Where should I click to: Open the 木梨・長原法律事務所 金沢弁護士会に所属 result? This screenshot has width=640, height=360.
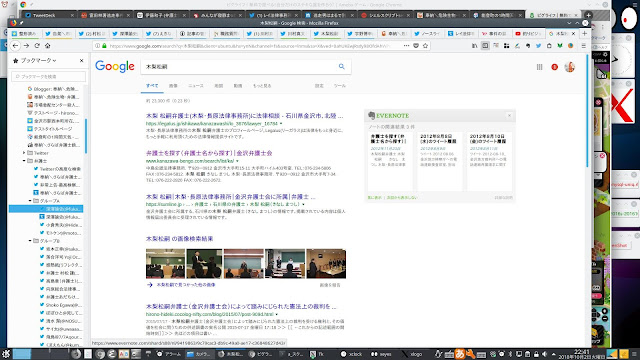231,197
